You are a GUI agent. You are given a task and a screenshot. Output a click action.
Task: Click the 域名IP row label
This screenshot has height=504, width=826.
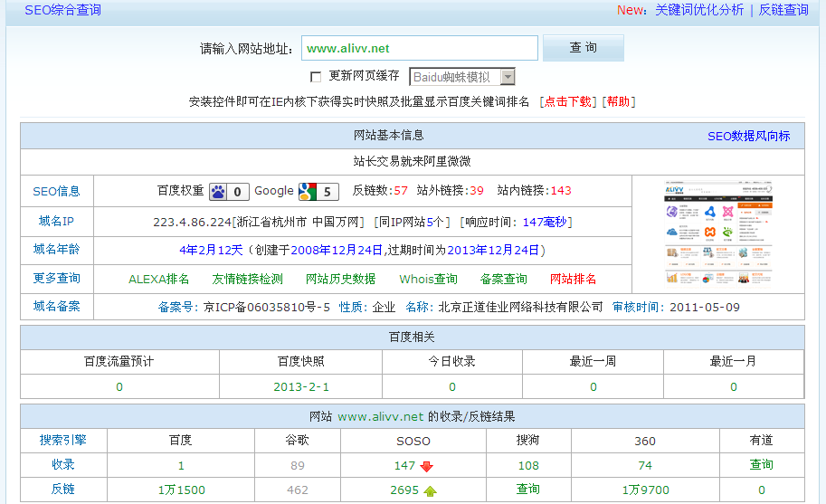56,221
